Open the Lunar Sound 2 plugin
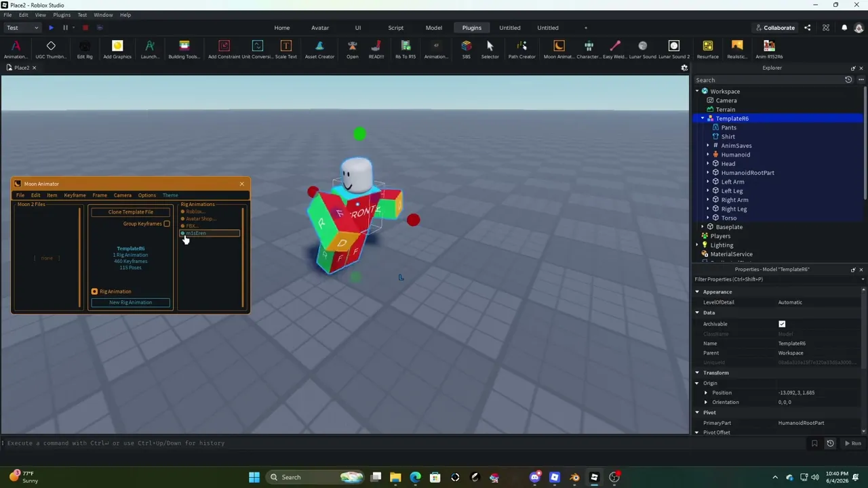The height and width of the screenshot is (488, 868). (673, 49)
